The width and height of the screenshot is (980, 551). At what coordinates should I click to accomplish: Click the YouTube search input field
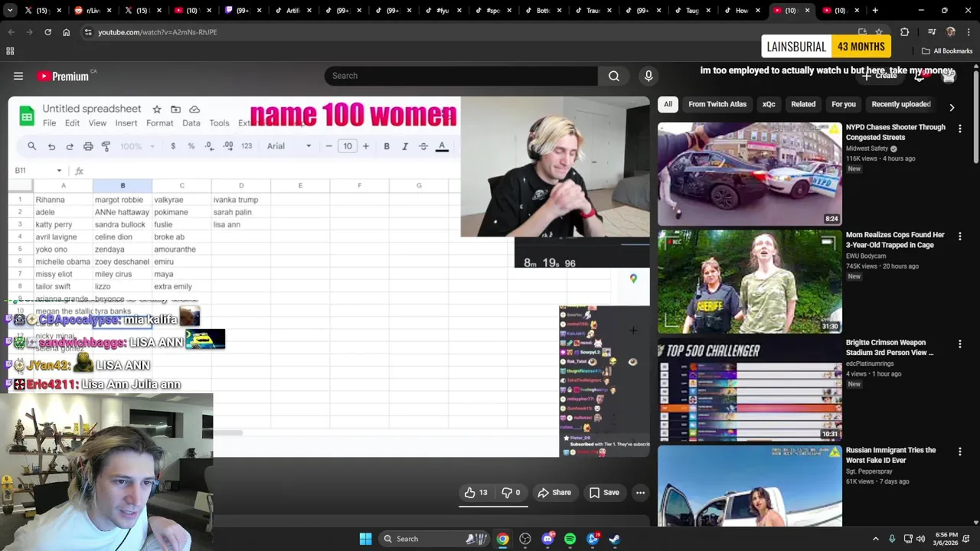click(461, 76)
